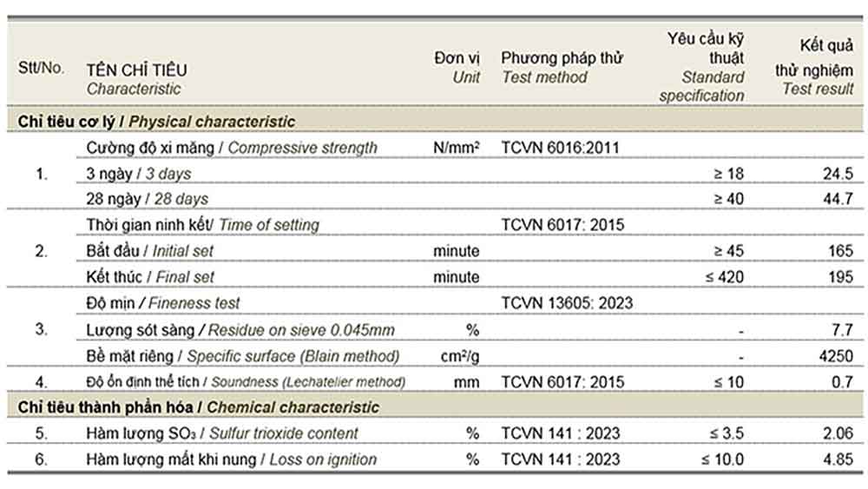The width and height of the screenshot is (868, 489).
Task: Click the "Compressive strength" row label
Action: 232,148
